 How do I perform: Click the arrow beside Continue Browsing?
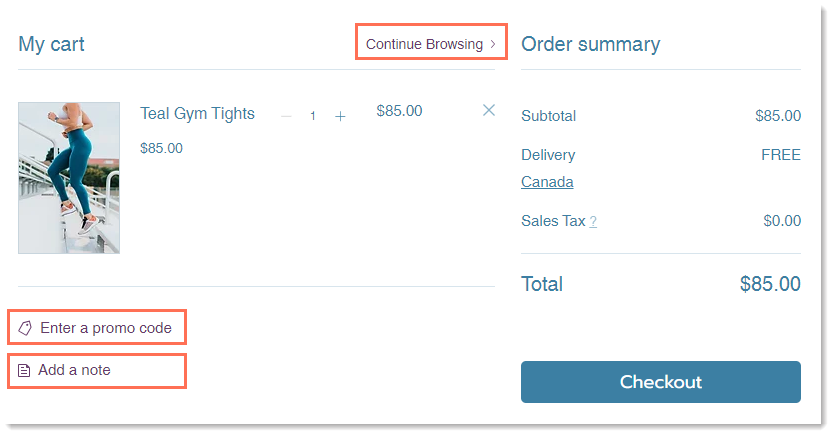tap(492, 44)
